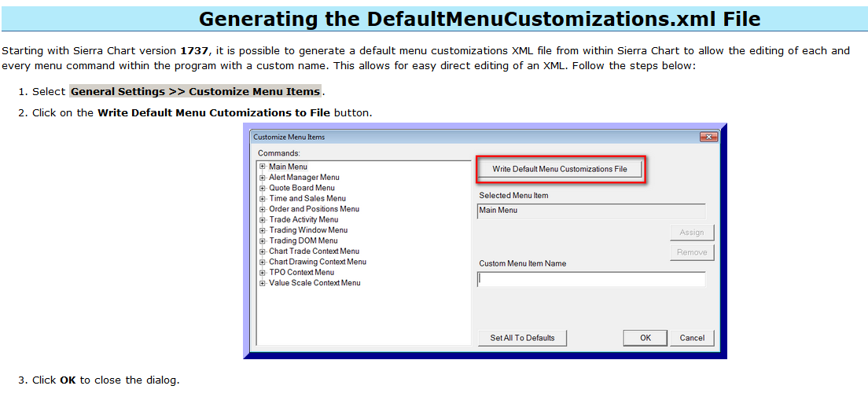Screen dimensions: 868x393
Task: Expand the Main Menu tree node
Action: 263,167
